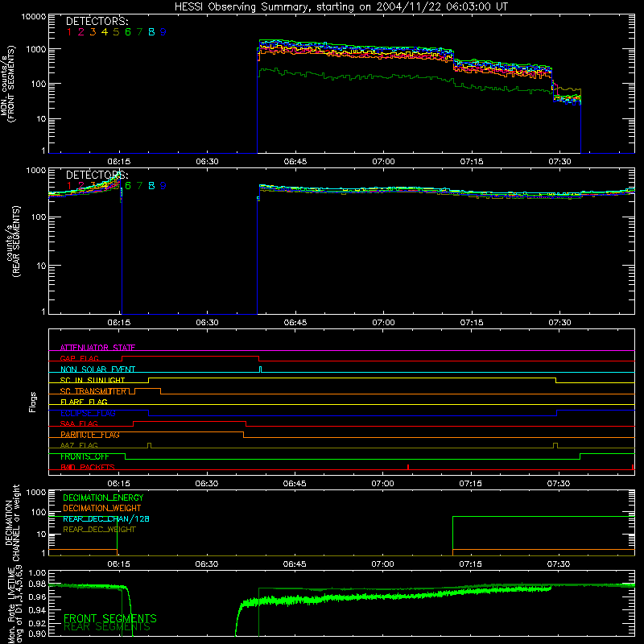Viewport: 644px width, 644px height.
Task: Click 06:45 tick under the Flags panel
Action: tap(295, 484)
